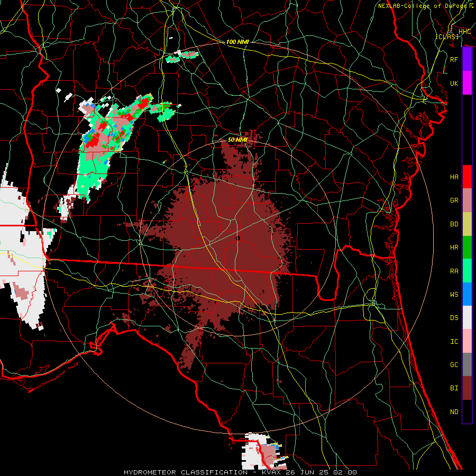Pick the mint green RA legend swatch
476x476 pixels.
coord(467,271)
